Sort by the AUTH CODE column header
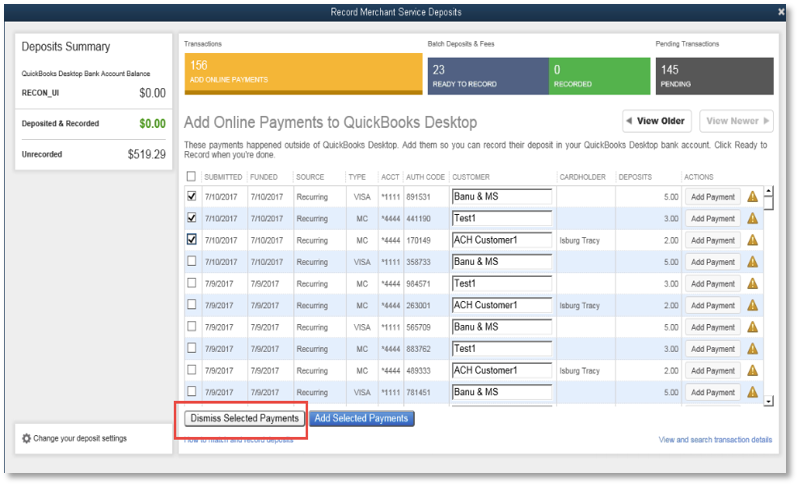The image size is (799, 486). point(425,177)
